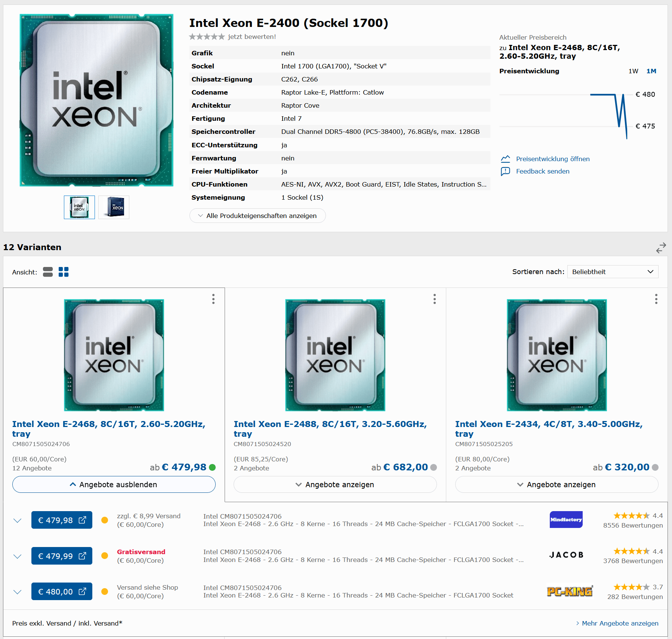Click Speichercontroller DDR5-4800 value
Image resolution: width=672 pixels, height=639 pixels.
pyautogui.click(x=380, y=132)
